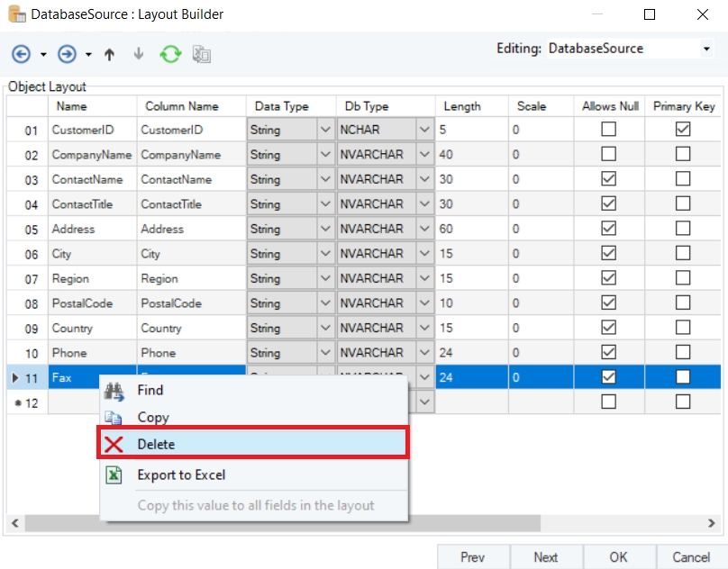
Task: Uncheck Allows Null for Country row
Action: 609,328
